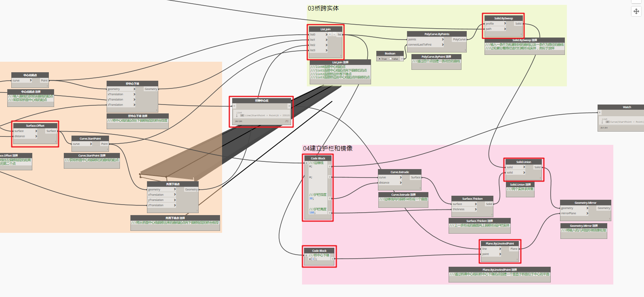This screenshot has width=644, height=297.
Task: Click the Surface.Offset node header
Action: click(x=35, y=126)
